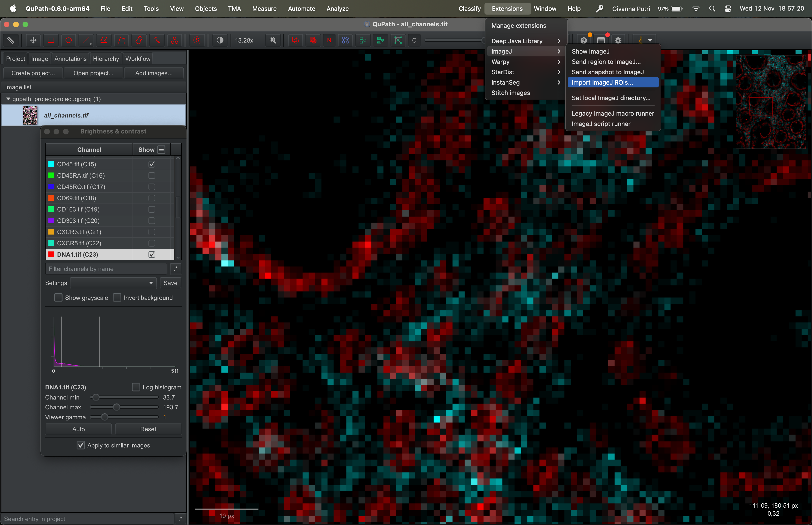This screenshot has height=525, width=812.
Task: Check the Log histogram option
Action: pyautogui.click(x=136, y=387)
